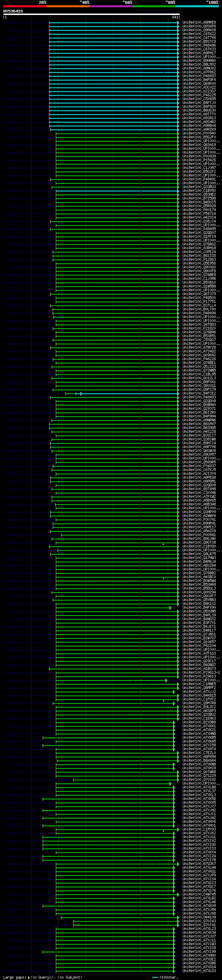
Task: Click the cyan ~100% legend bar
Action: click(x=197, y=6)
